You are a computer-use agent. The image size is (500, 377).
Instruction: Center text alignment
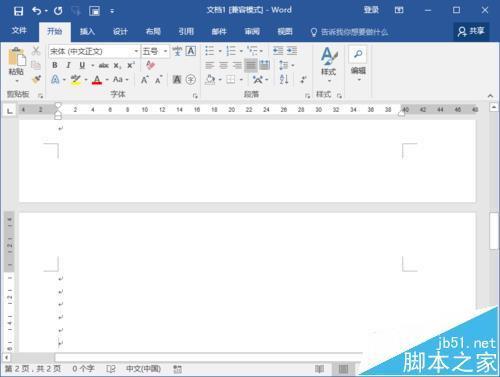223,65
